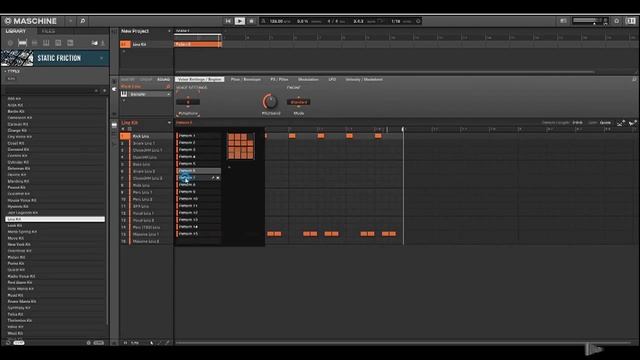Select the Projects type icon in the browser
Viewport: 640px width, 360px height.
coord(10,43)
